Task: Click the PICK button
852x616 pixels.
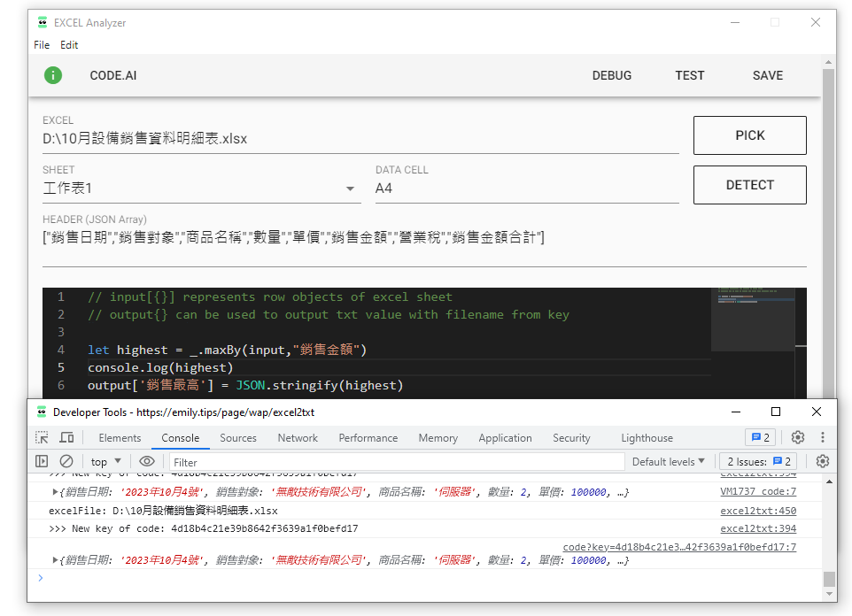Action: tap(750, 135)
